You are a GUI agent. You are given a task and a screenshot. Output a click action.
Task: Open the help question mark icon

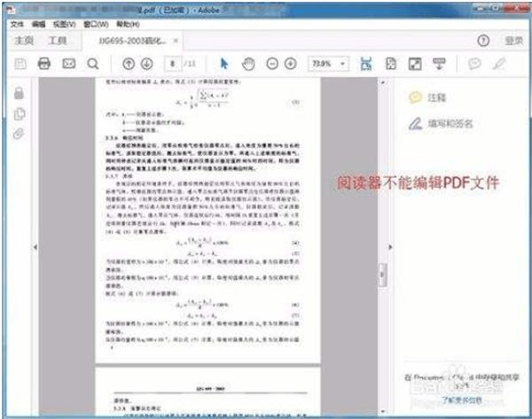point(483,41)
